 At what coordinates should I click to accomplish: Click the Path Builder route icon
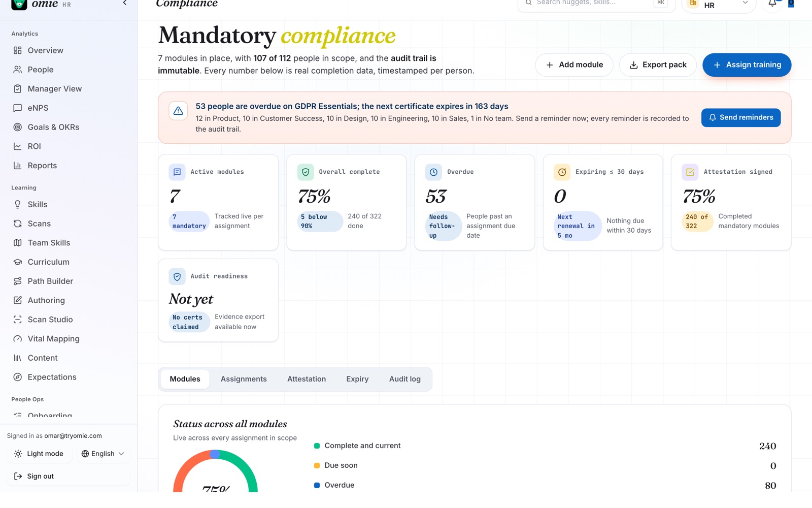click(x=18, y=281)
